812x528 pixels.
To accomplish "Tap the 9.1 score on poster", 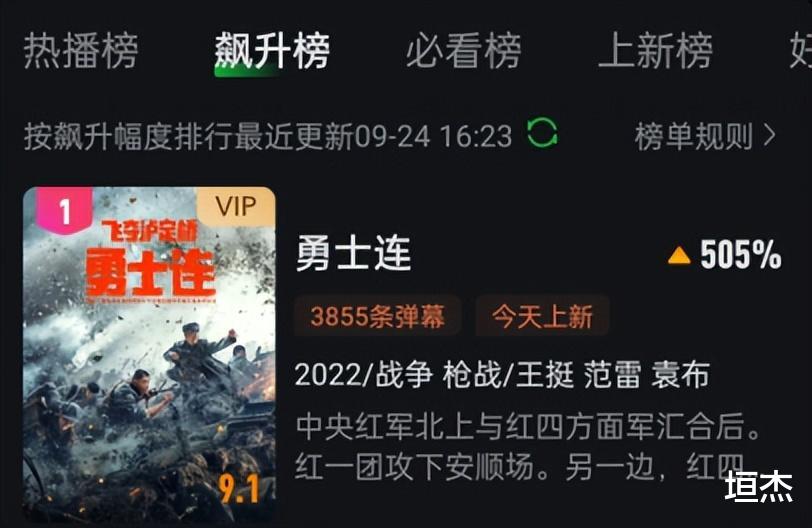I will tap(239, 489).
